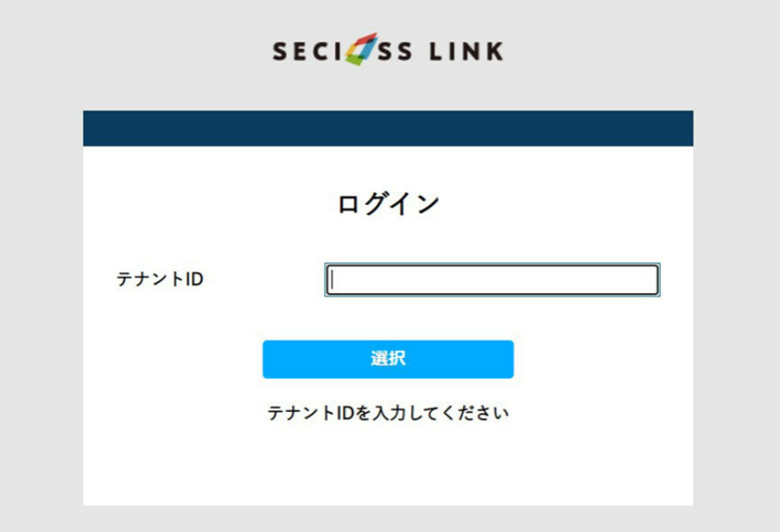The width and height of the screenshot is (780, 532).
Task: Click left edge of the 選択 button
Action: coord(267,359)
